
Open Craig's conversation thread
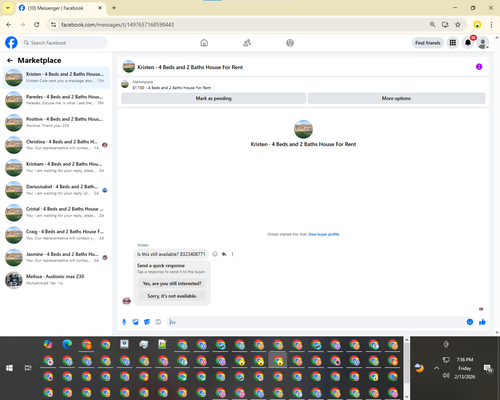point(56,235)
